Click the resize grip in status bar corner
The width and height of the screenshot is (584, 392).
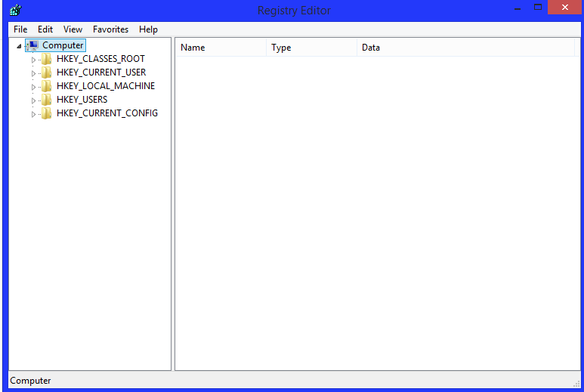pos(577,384)
